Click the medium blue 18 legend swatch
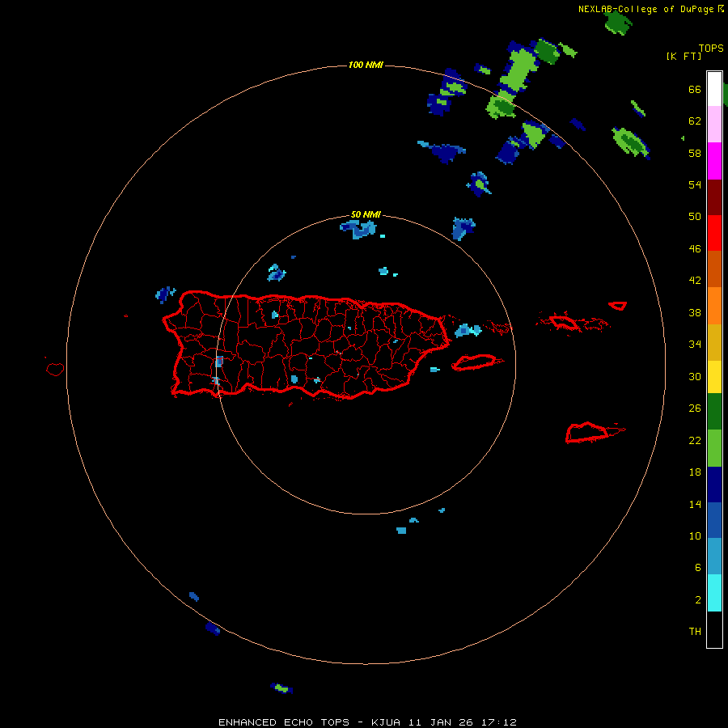The width and height of the screenshot is (728, 728). (714, 520)
